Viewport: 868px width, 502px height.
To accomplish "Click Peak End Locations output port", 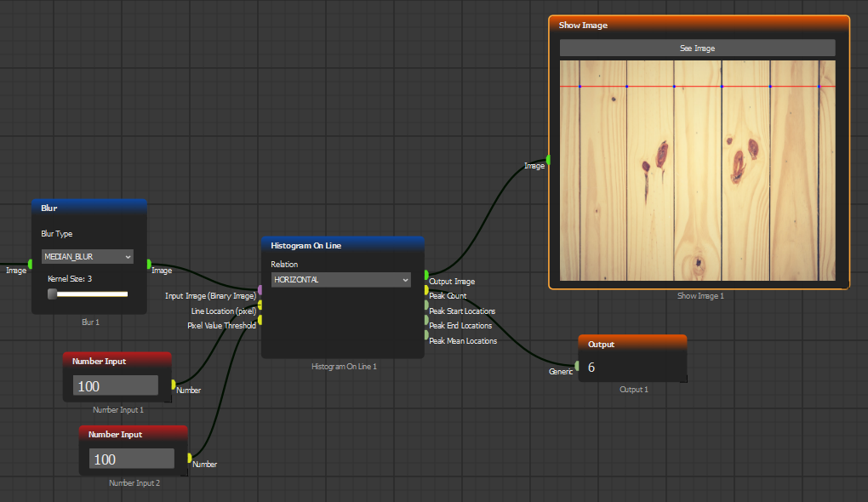I will pyautogui.click(x=426, y=320).
